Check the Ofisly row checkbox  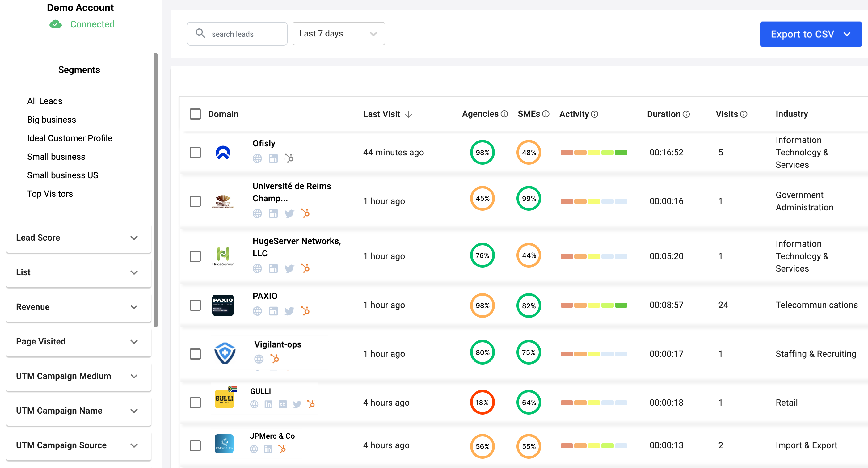click(x=195, y=153)
